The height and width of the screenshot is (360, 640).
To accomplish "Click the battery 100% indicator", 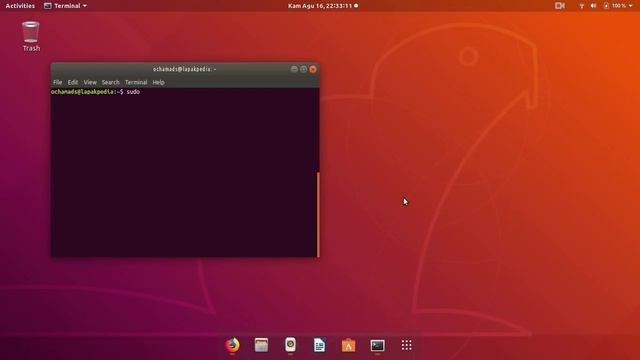I will click(615, 6).
